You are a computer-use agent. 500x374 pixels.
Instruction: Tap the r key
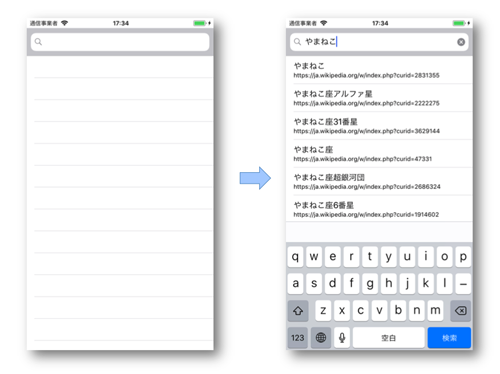pos(351,257)
